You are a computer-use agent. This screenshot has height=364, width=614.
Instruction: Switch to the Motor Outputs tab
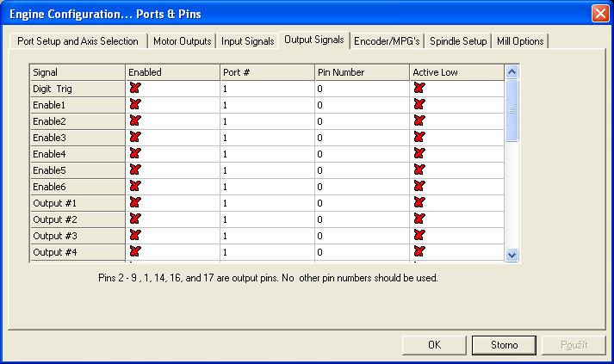[181, 41]
